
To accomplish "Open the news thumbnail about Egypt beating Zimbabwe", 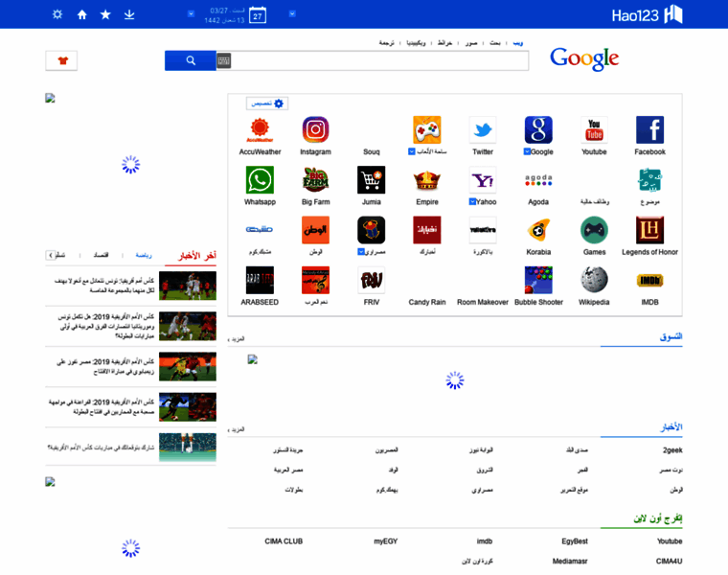I will (188, 366).
